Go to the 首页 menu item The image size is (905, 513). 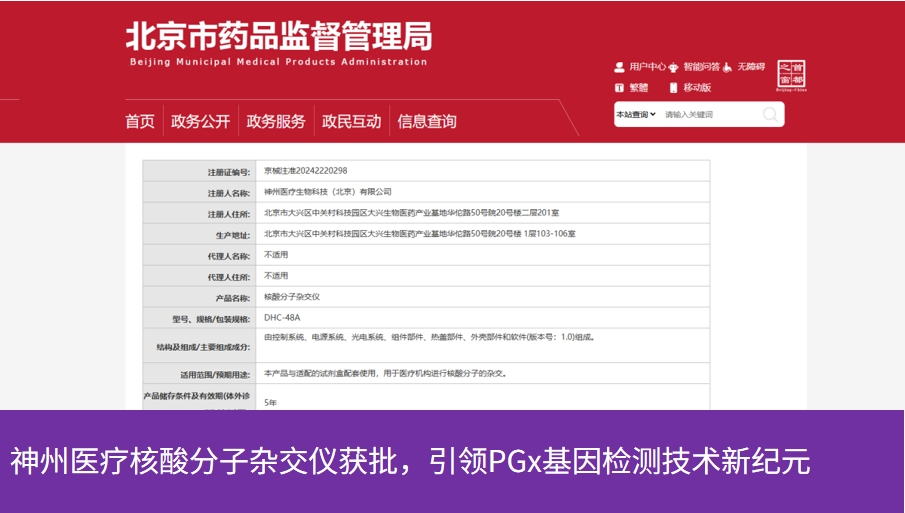pyautogui.click(x=140, y=121)
